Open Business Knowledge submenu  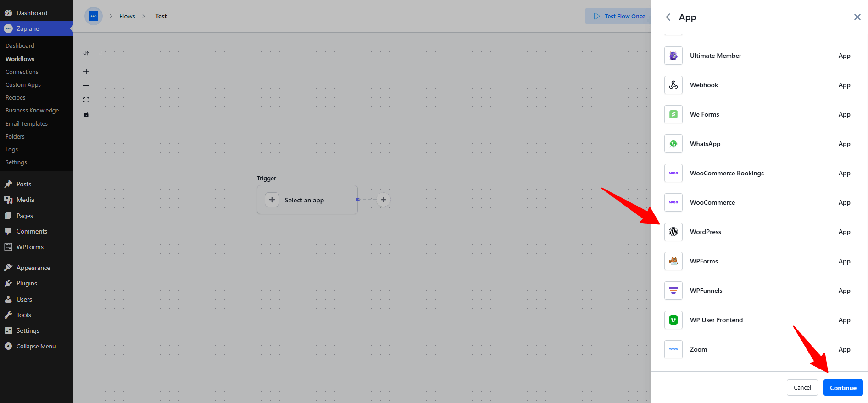click(32, 110)
